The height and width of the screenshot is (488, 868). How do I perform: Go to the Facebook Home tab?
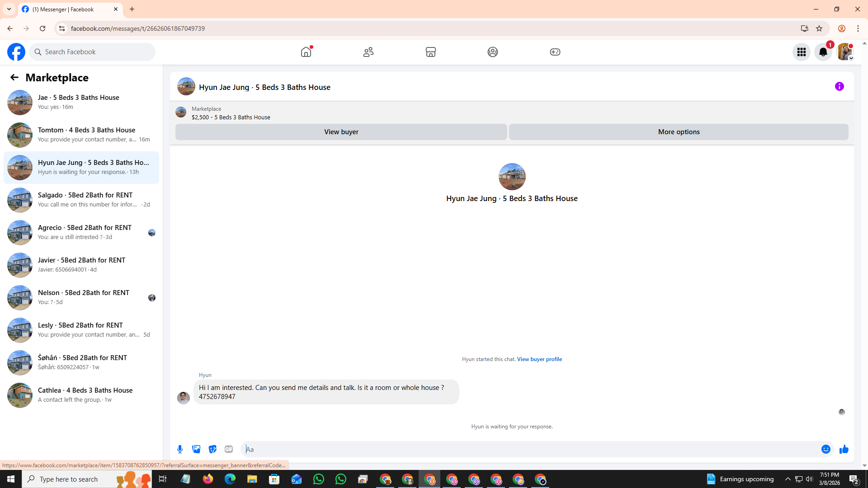click(306, 52)
